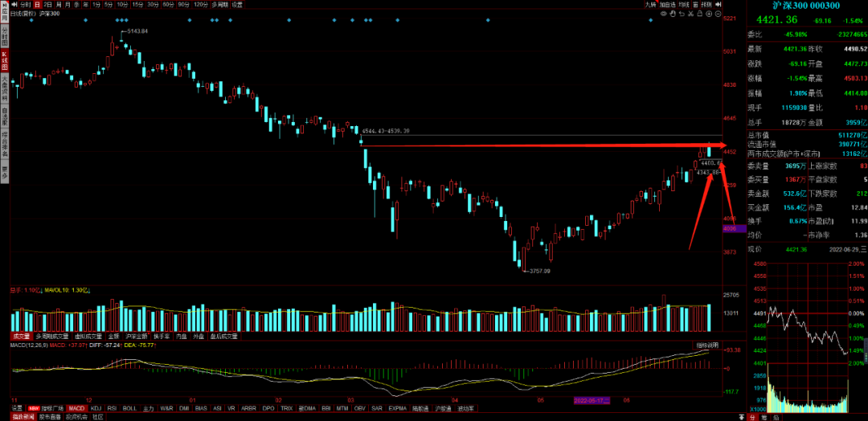Select the 日 daily period button
The image size is (868, 421).
(37, 4)
